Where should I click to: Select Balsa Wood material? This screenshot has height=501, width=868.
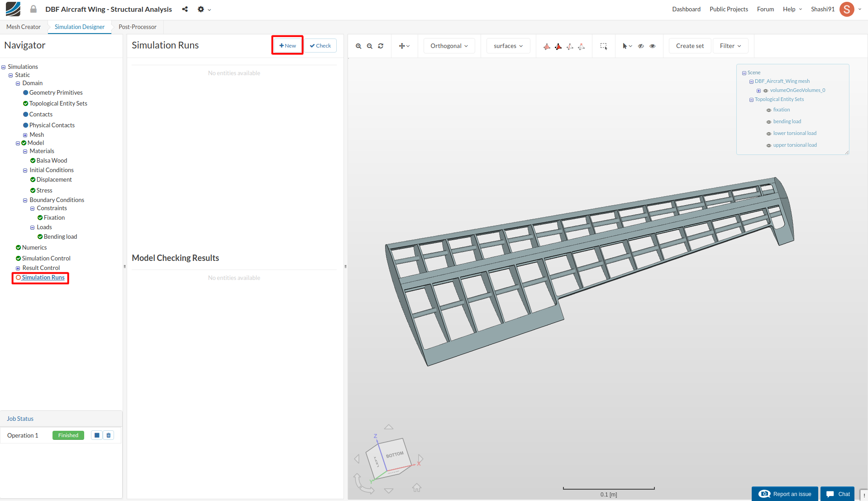(x=52, y=160)
